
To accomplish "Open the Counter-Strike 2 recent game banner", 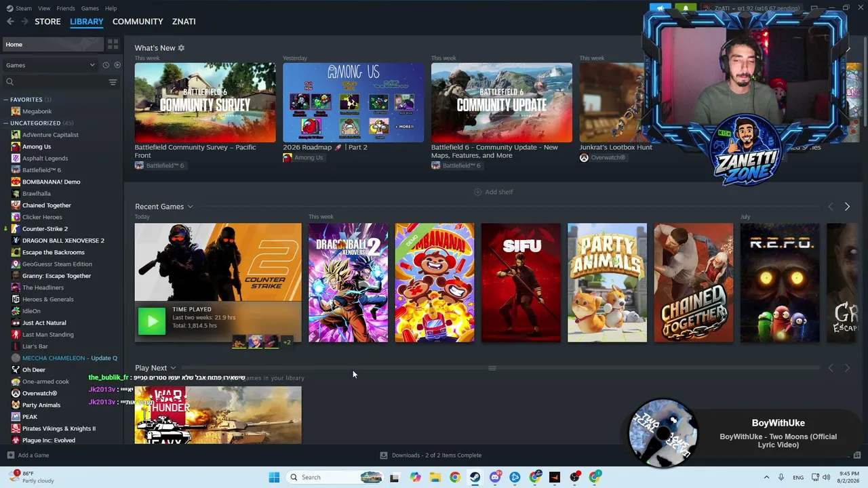I will pos(218,262).
